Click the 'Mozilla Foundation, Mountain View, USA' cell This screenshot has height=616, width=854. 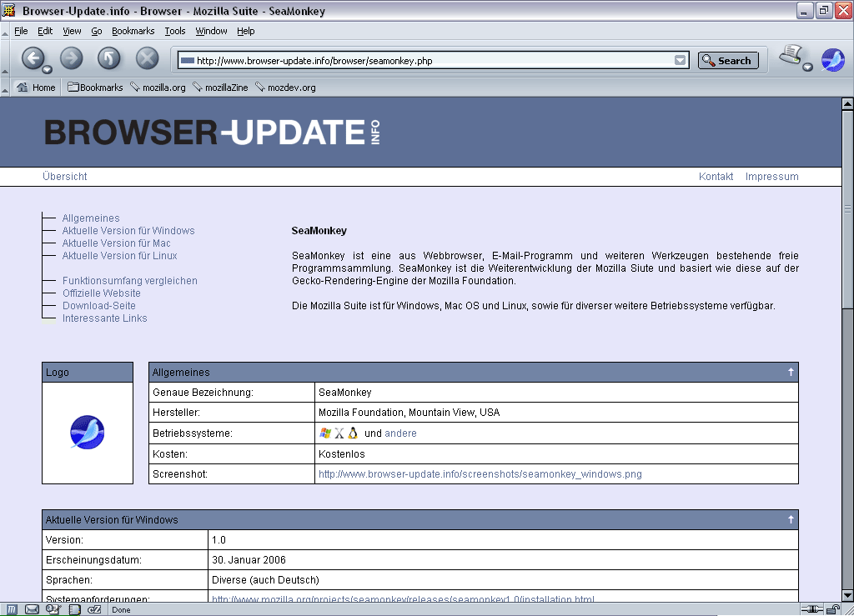[556, 413]
